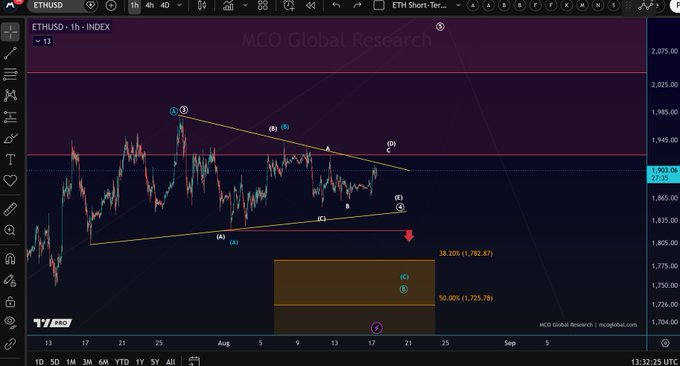Activate the zoom in tool
Image resolution: width=680 pixels, height=366 pixels.
10,230
